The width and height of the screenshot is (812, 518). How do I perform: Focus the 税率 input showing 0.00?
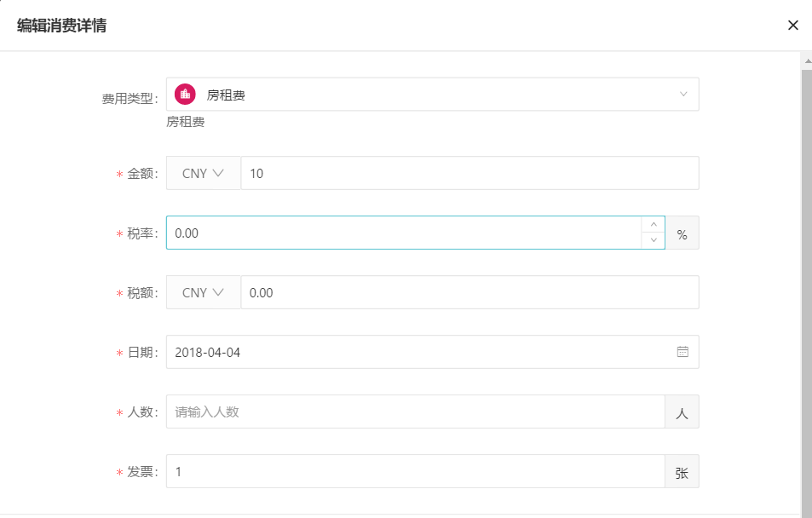click(404, 233)
